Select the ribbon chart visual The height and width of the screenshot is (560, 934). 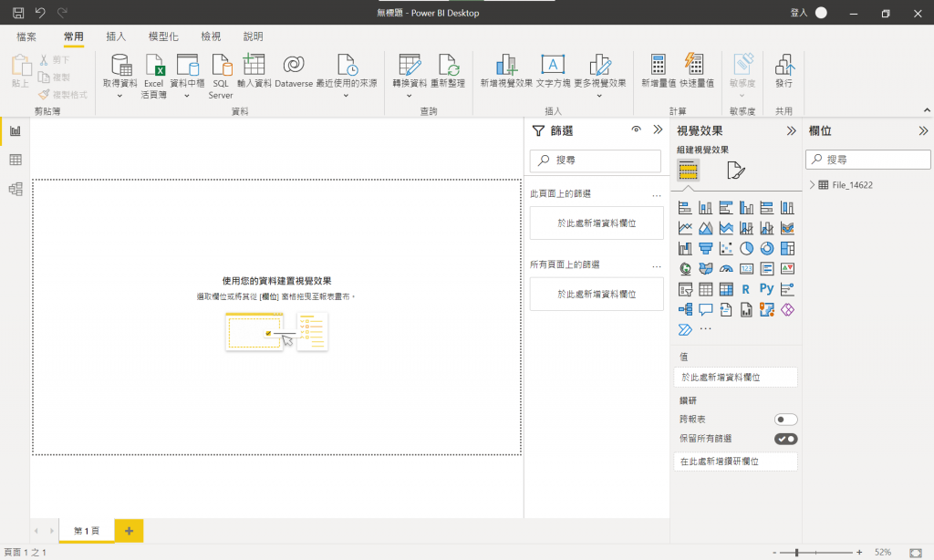pyautogui.click(x=787, y=228)
